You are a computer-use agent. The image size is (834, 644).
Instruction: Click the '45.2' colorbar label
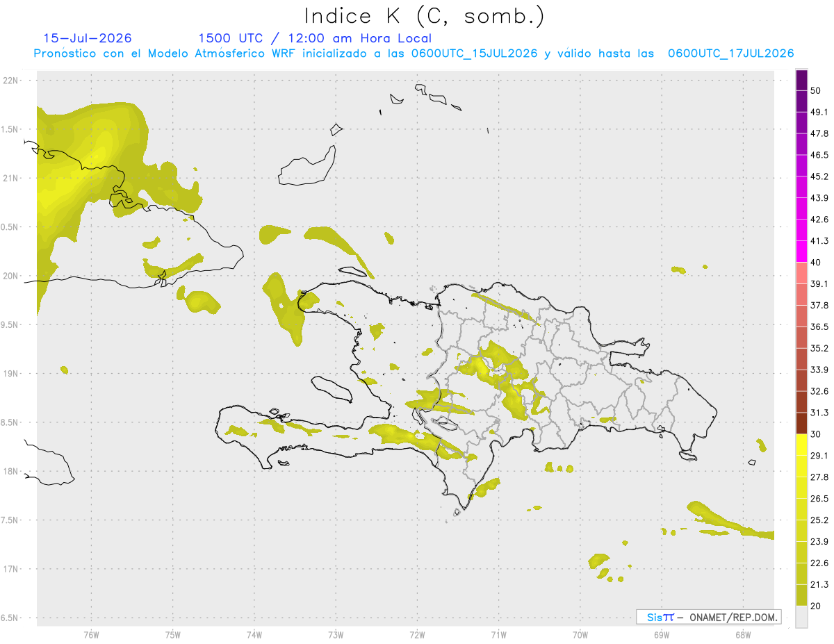point(819,176)
